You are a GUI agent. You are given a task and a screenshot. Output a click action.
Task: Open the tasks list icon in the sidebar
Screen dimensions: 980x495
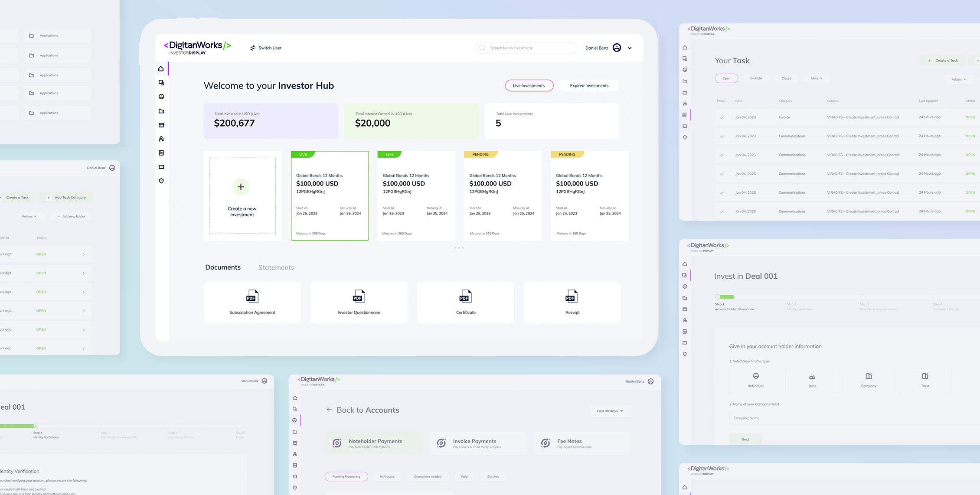click(161, 153)
